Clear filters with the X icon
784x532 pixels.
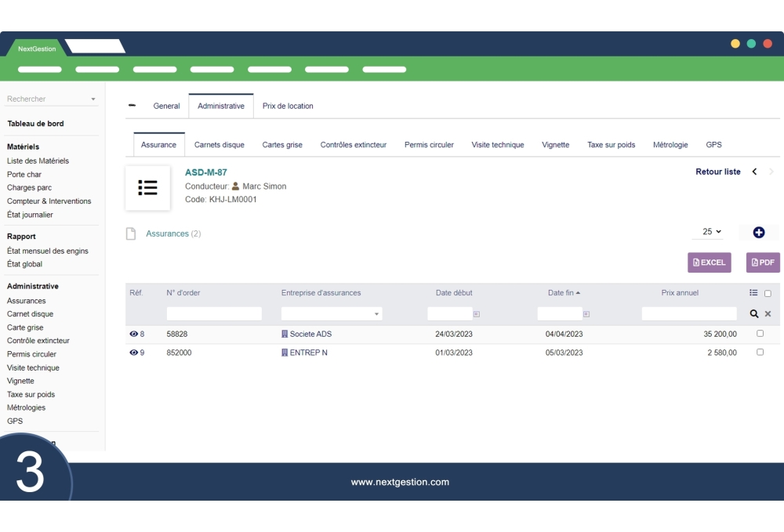click(x=768, y=313)
